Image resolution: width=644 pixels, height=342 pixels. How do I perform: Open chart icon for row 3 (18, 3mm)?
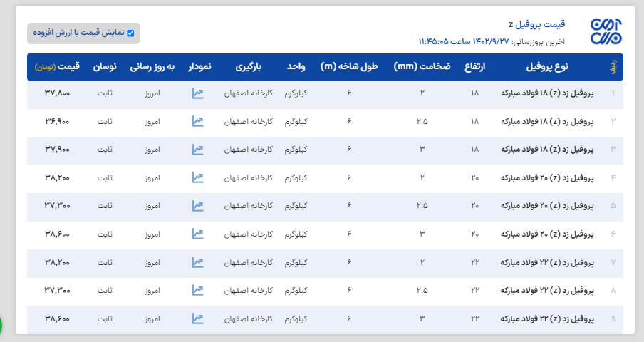pos(198,150)
